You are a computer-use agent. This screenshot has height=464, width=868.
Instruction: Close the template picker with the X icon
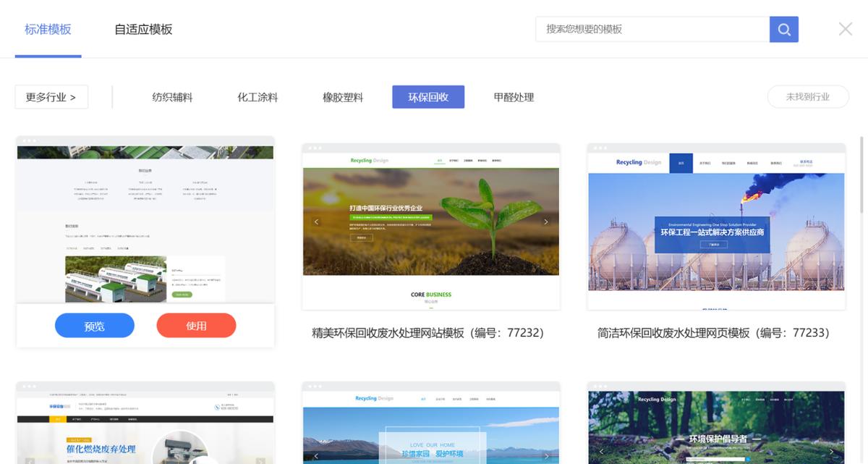(x=845, y=28)
